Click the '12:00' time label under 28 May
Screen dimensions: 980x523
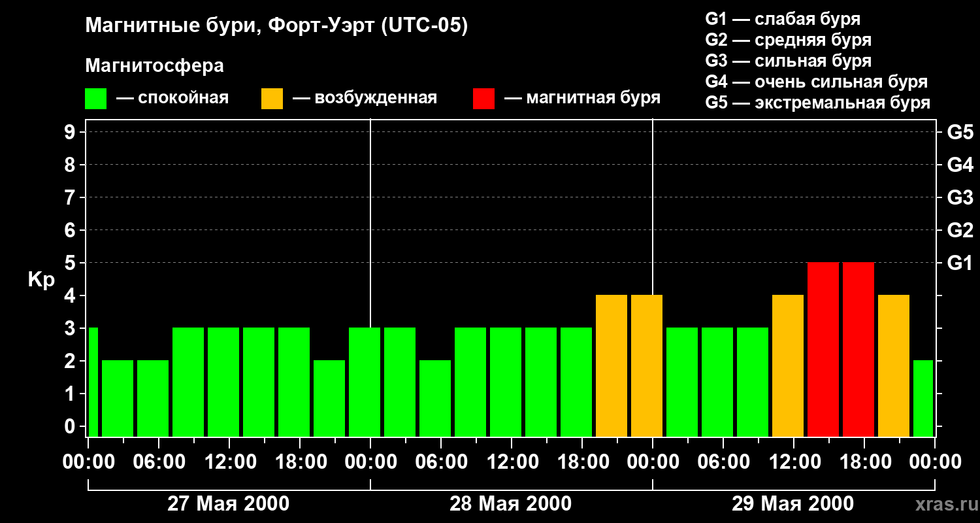[x=512, y=462]
